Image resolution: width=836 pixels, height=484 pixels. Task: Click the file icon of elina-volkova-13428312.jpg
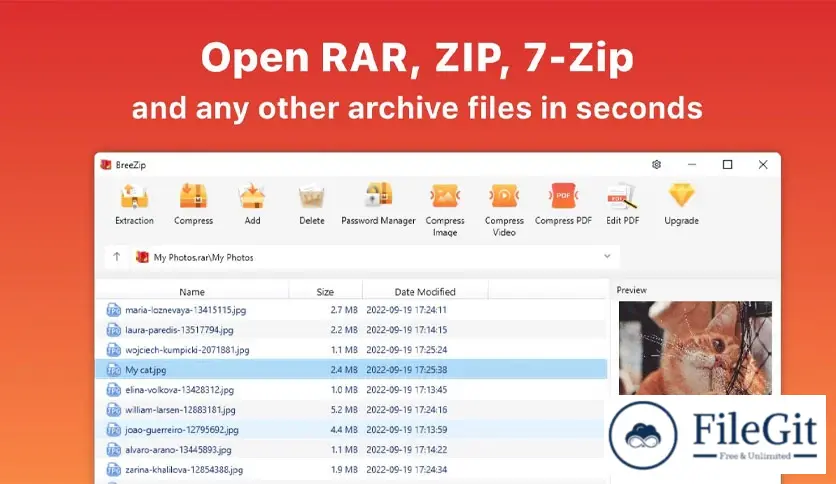click(114, 390)
